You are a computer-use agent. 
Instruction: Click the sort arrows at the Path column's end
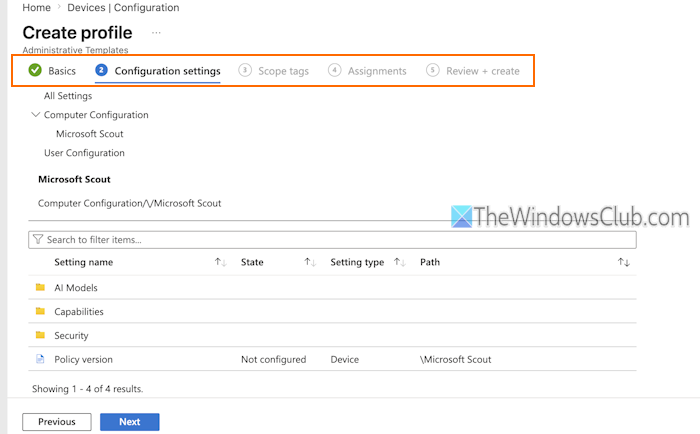(624, 262)
